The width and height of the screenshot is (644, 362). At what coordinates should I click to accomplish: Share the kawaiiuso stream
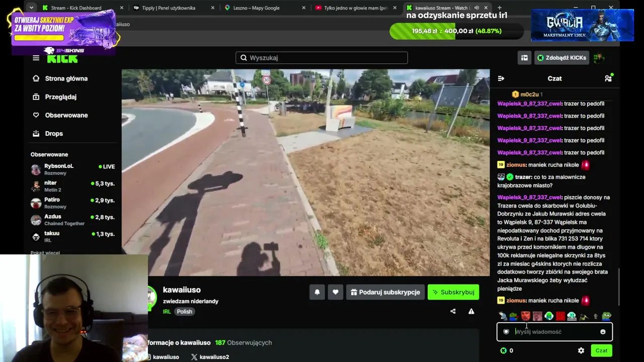coord(453,311)
